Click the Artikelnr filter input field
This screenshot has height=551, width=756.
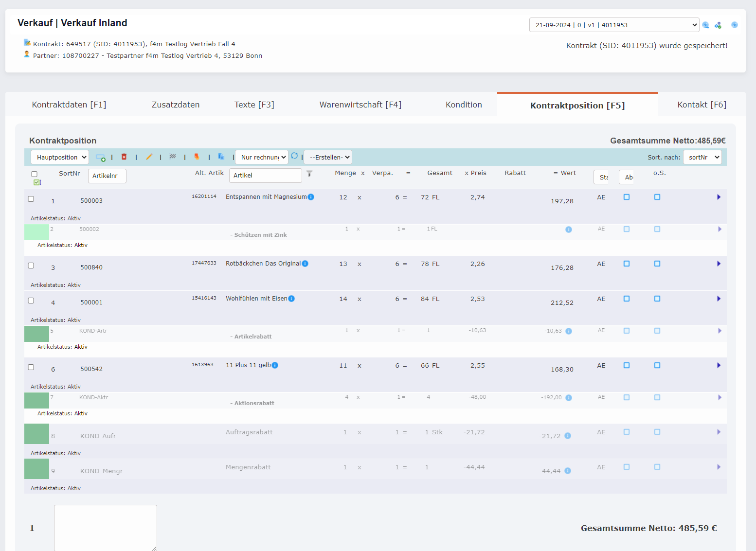click(x=107, y=176)
